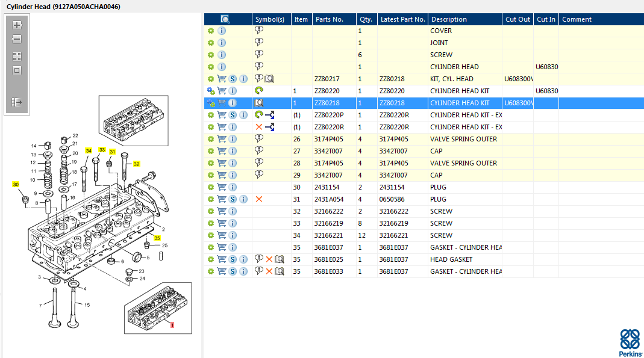Add 32166222 SCREW to cart
Screen dimensions: 644x358
(x=222, y=211)
